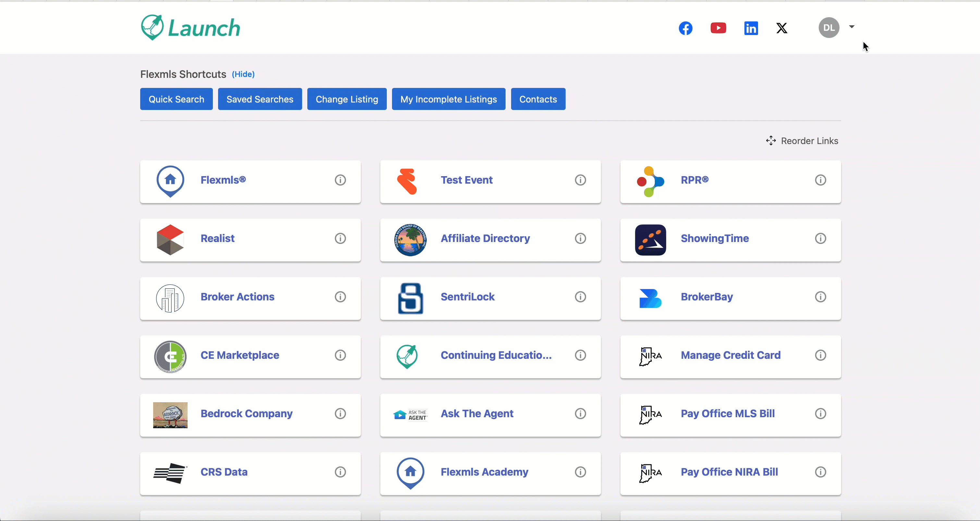Click the Realist cube icon
The width and height of the screenshot is (980, 521).
click(170, 240)
